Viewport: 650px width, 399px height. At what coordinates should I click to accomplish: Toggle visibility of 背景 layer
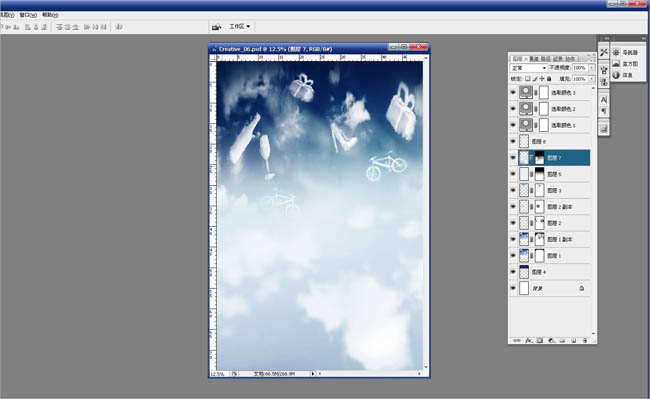coord(513,288)
